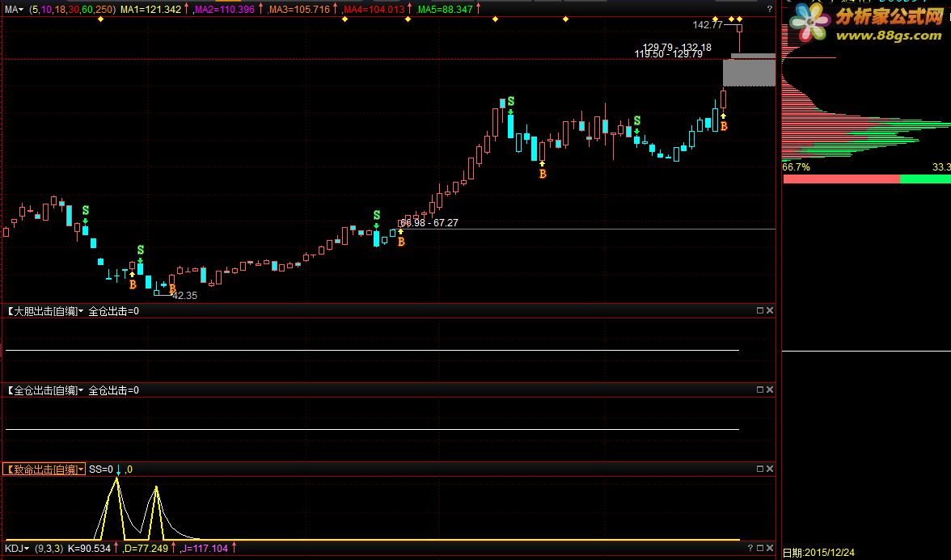
Task: Maximize the 致命出击 sub-panel
Action: click(x=760, y=469)
